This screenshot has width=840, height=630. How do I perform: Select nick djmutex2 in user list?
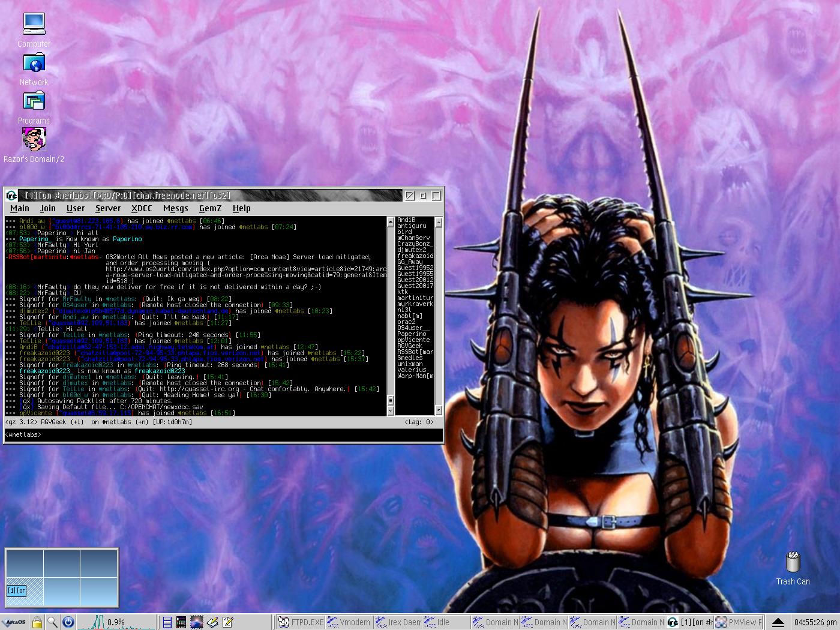click(412, 250)
